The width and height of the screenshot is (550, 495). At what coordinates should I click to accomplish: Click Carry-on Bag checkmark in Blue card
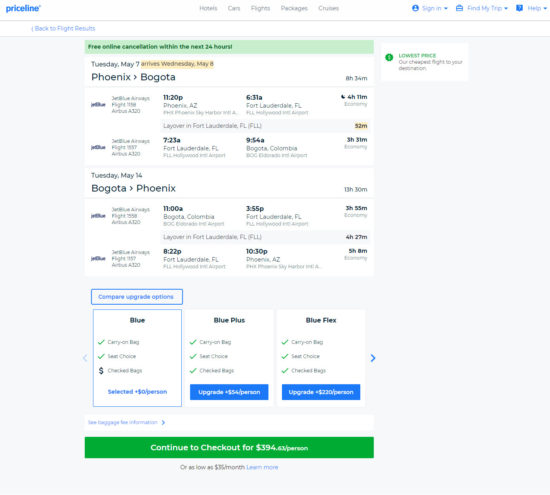[x=101, y=342]
